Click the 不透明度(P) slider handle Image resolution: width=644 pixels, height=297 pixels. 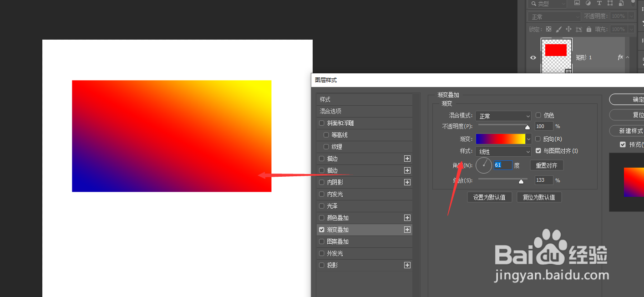527,128
